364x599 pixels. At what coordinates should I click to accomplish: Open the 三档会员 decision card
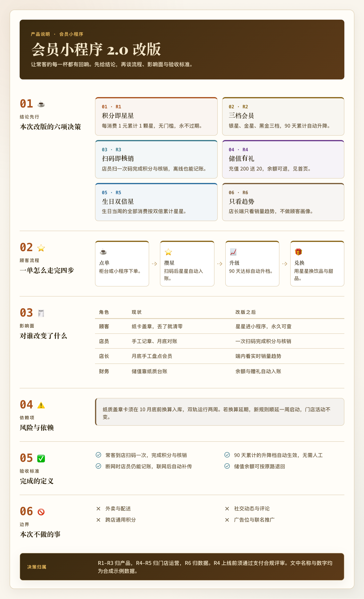point(283,116)
